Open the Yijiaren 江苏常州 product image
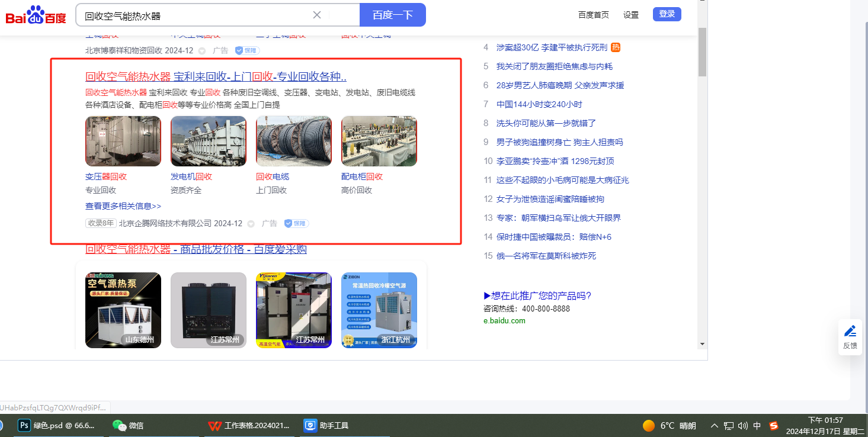Screen dimensions: 868x437 pos(294,310)
